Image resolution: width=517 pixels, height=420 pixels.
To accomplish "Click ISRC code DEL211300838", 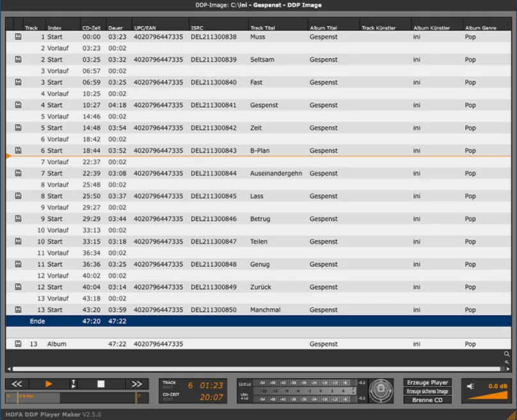I will (214, 37).
